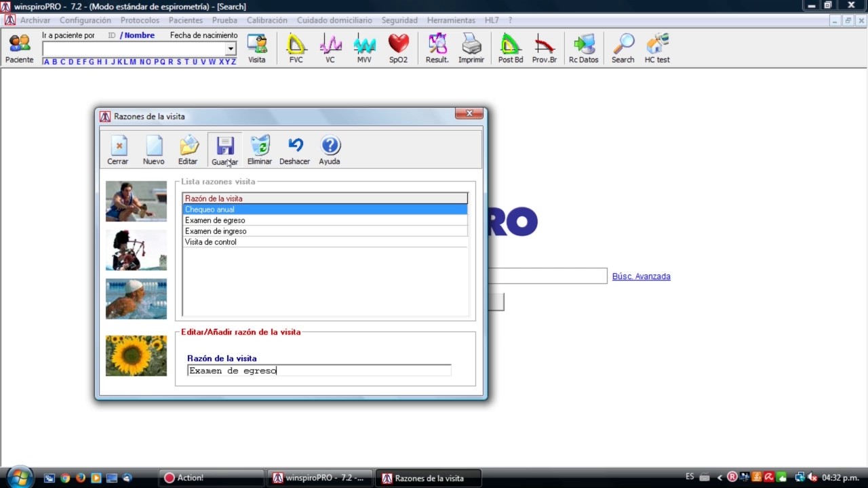Viewport: 868px width, 488px height.
Task: Click the swimmer thumbnail image
Action: [x=136, y=299]
